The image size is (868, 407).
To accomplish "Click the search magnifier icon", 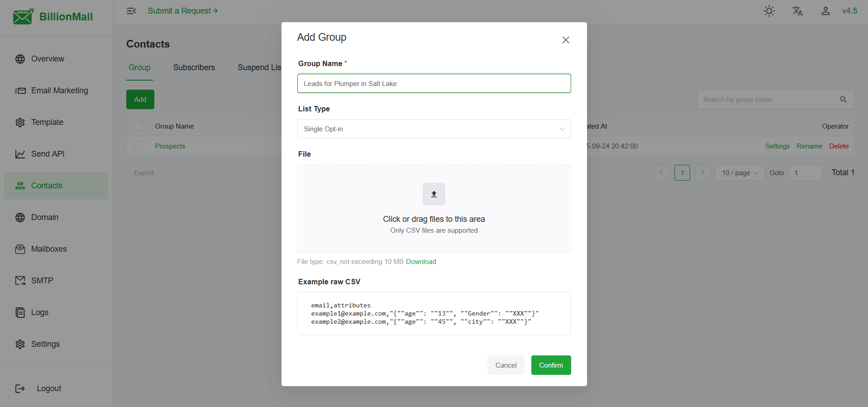I will pyautogui.click(x=843, y=100).
